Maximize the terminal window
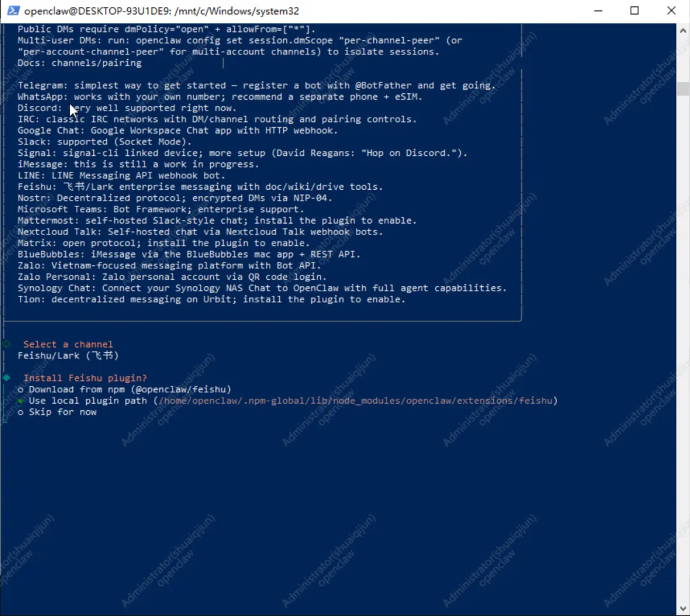 [634, 11]
